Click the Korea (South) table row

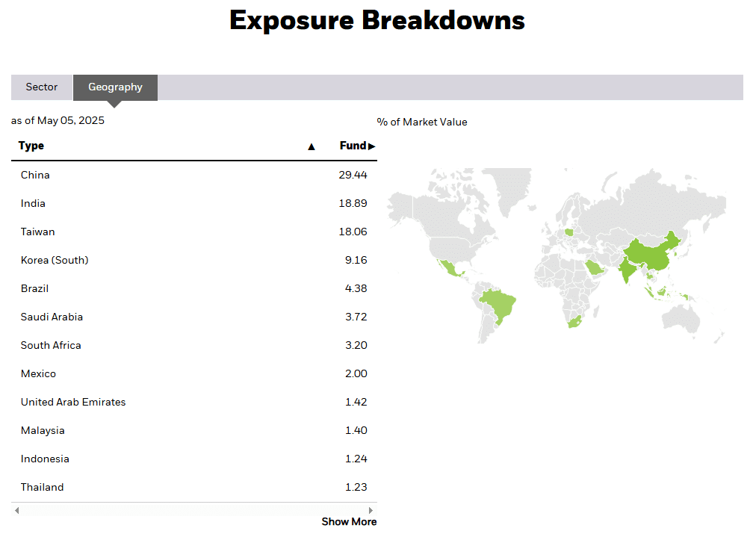tap(193, 260)
